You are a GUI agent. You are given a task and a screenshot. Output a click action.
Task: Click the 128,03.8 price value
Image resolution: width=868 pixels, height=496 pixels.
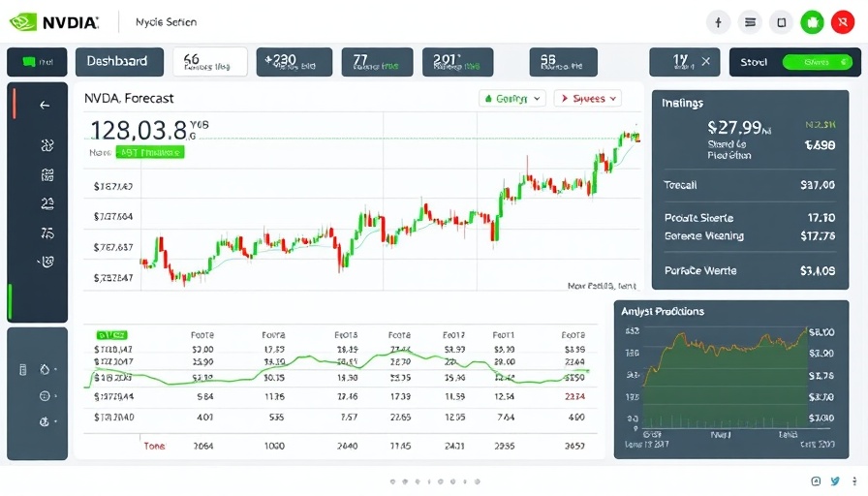[x=139, y=131]
